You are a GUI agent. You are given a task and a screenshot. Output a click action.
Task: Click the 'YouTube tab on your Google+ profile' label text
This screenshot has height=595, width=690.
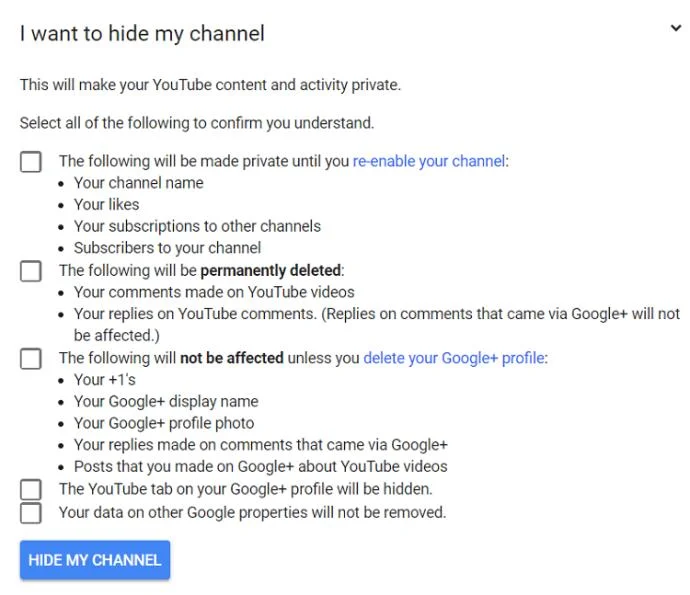(246, 489)
